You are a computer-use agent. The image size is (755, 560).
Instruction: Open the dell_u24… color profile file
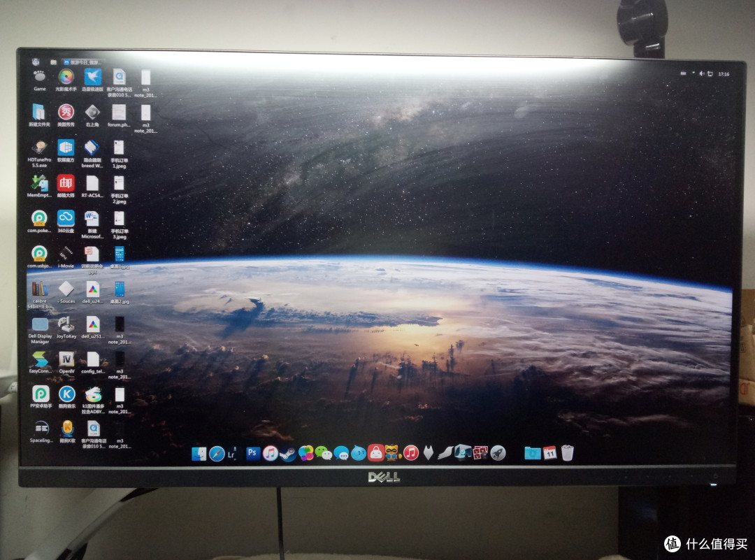click(92, 292)
